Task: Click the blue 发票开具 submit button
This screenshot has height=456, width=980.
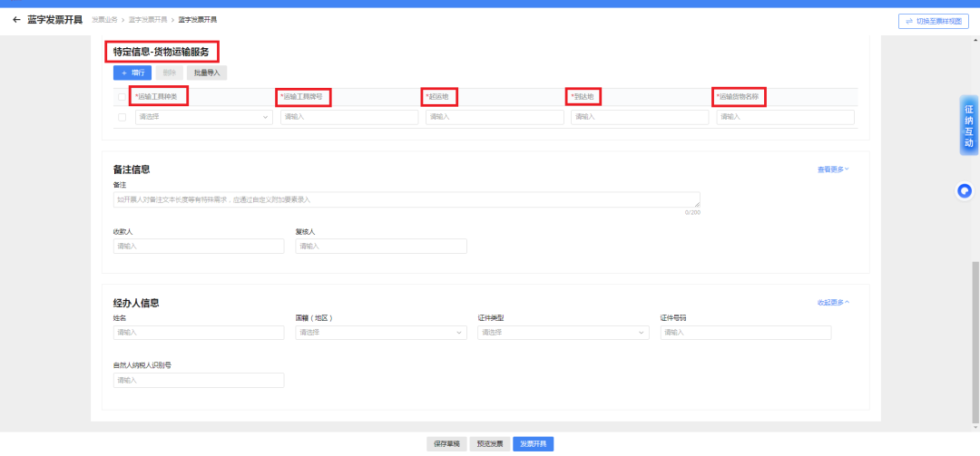Action: [534, 444]
